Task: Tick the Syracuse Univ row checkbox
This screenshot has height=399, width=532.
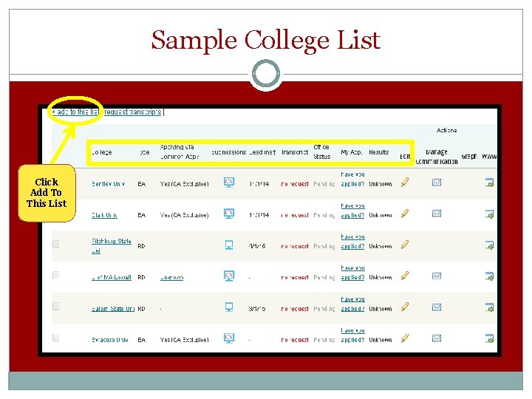Action: (56, 338)
